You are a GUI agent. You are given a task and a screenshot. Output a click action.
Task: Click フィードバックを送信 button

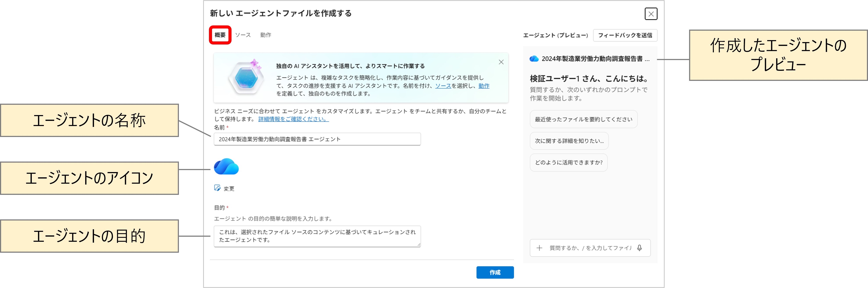tap(625, 35)
